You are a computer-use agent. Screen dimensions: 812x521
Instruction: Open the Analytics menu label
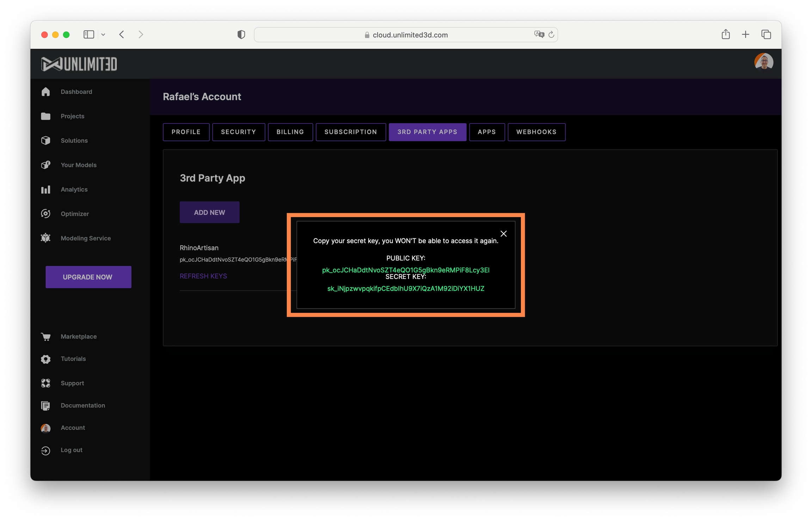click(x=74, y=190)
